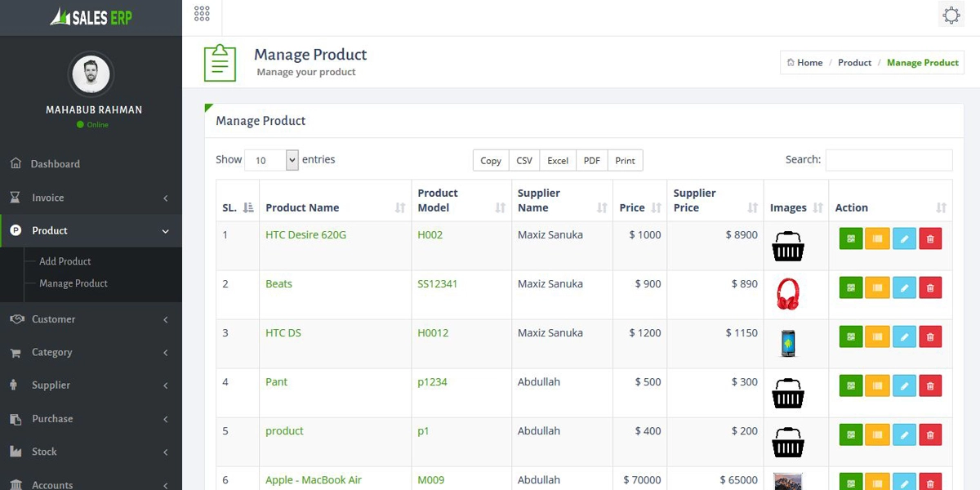This screenshot has height=490, width=980.
Task: Expand the Customer menu chevron
Action: [x=166, y=320]
